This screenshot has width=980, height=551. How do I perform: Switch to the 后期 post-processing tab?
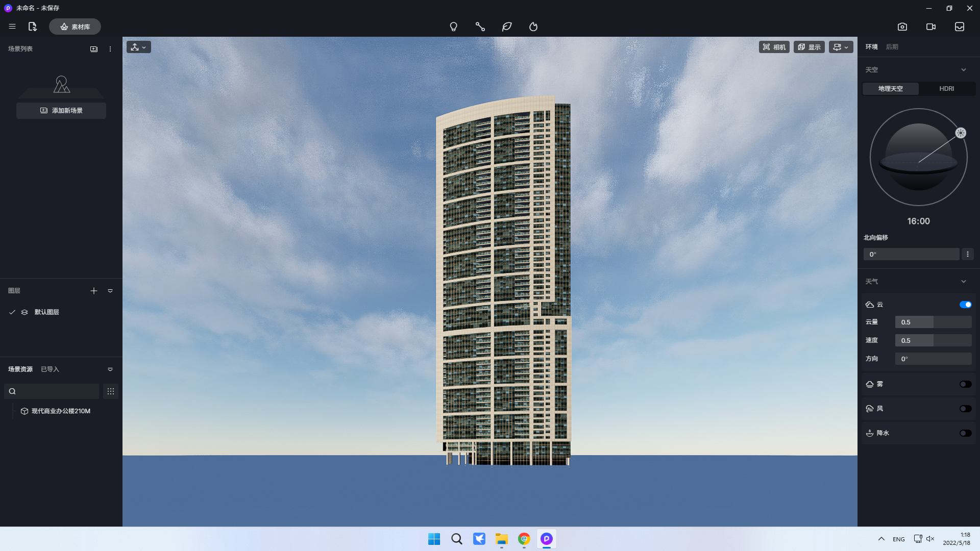[892, 47]
